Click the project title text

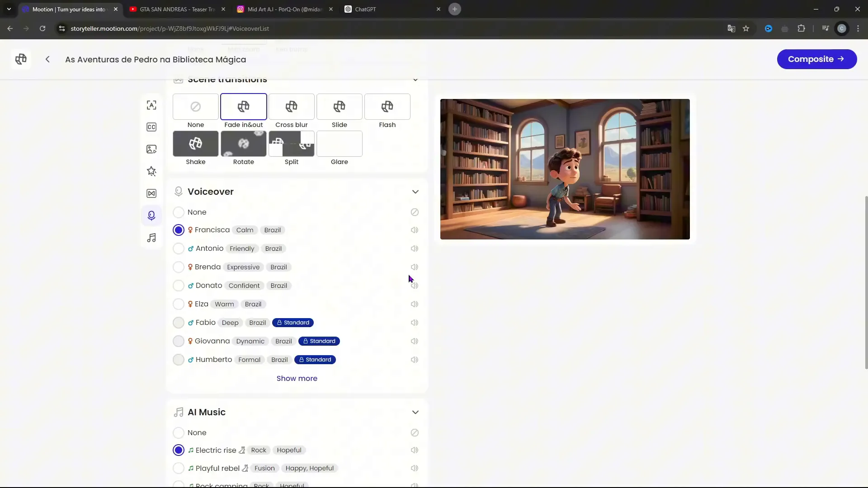point(156,60)
